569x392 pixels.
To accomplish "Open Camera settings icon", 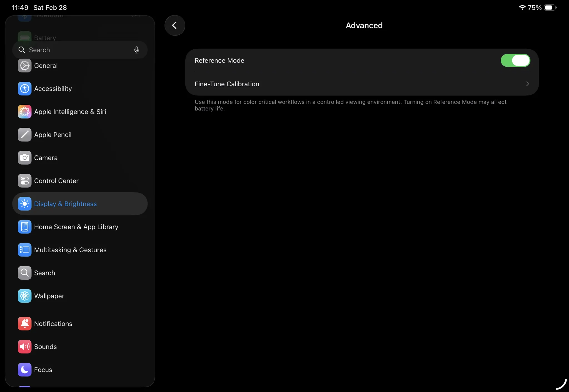I will point(24,158).
